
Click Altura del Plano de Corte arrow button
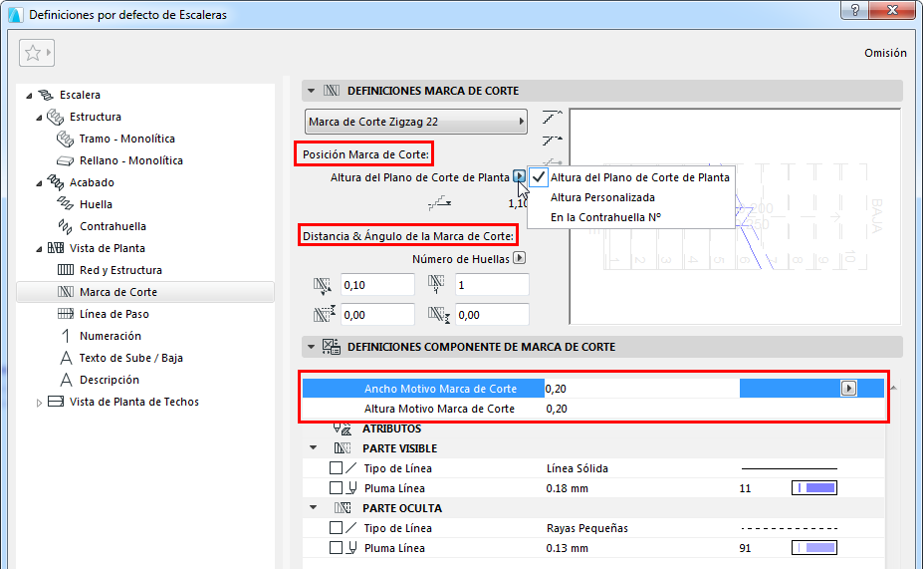(519, 176)
